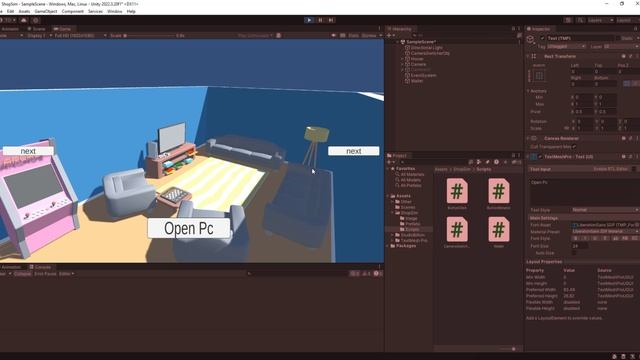
Task: Enable the RTL Editor checkbox
Action: pyautogui.click(x=634, y=169)
